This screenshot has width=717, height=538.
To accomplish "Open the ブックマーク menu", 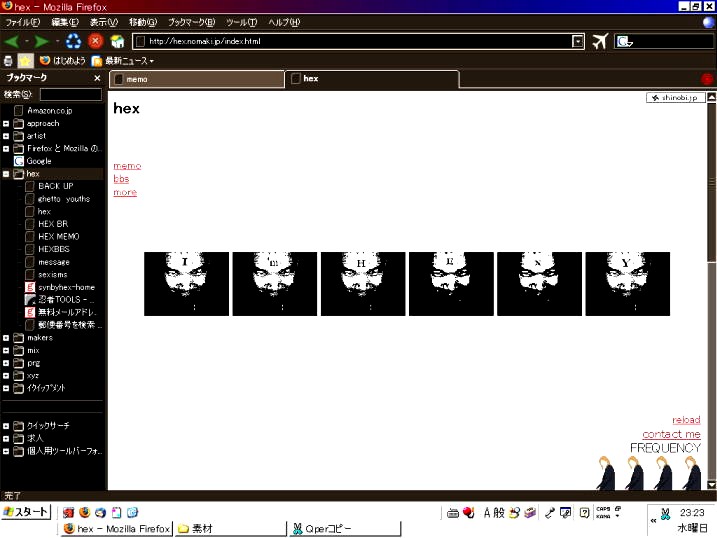I will click(x=191, y=22).
